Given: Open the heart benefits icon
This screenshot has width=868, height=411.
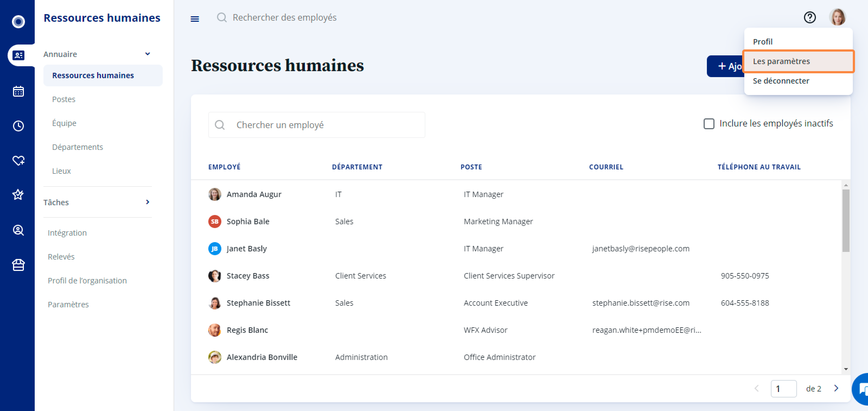Looking at the screenshot, I should click(18, 160).
